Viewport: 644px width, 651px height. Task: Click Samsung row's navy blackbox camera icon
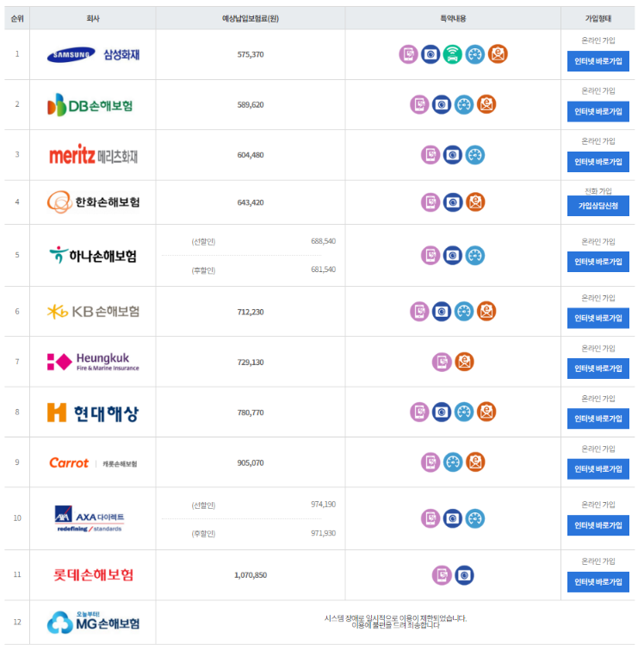point(430,54)
